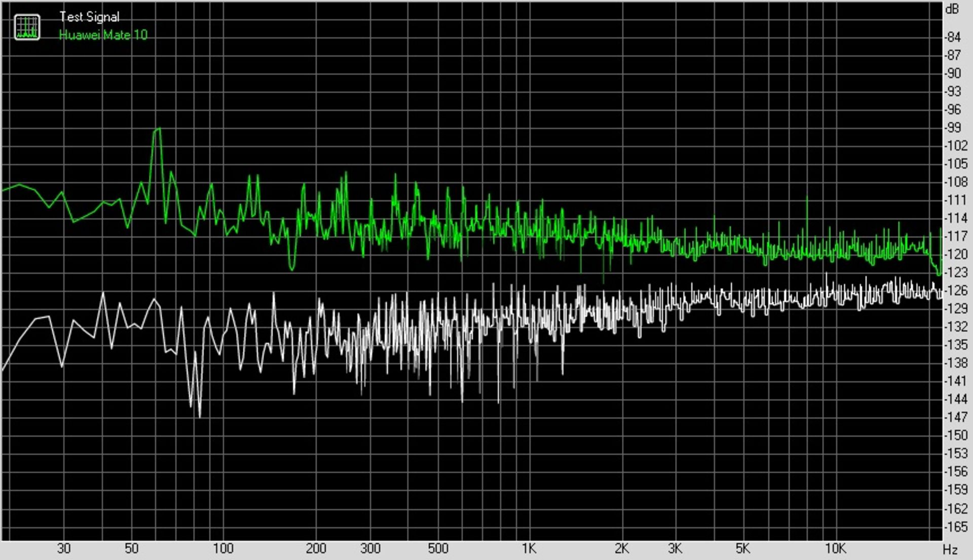Click the deepest white dip near 85 Hz

(200, 416)
